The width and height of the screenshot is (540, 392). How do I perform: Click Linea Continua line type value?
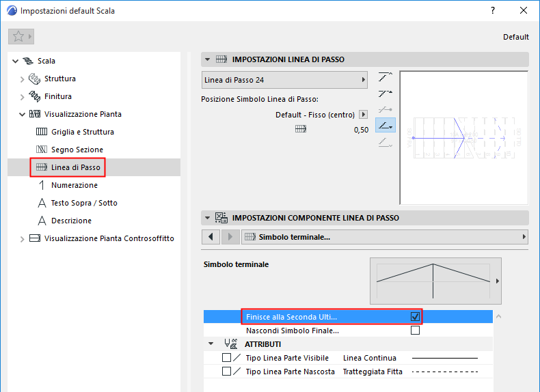tap(370, 358)
